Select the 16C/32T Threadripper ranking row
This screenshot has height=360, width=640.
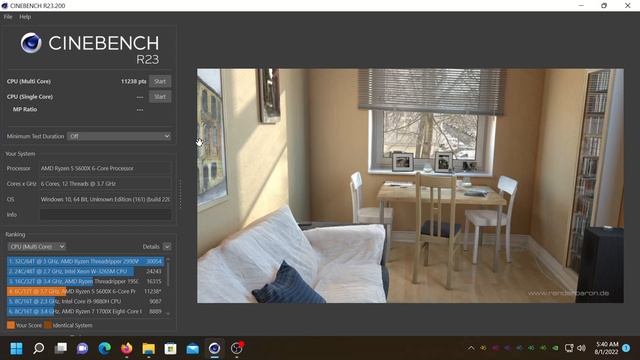coord(85,281)
